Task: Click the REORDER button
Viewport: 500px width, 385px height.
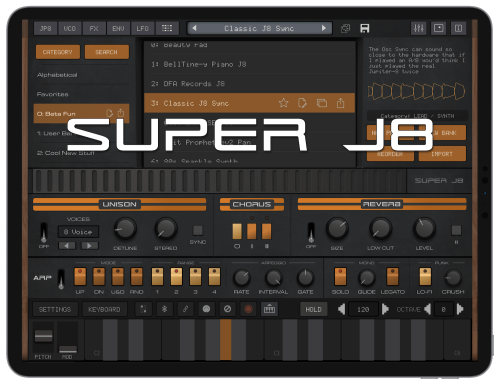Action: point(390,154)
